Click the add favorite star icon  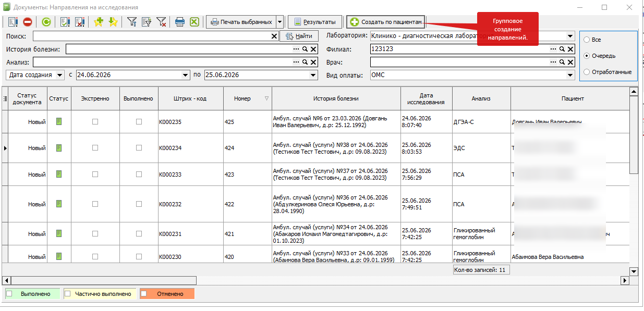pos(99,22)
